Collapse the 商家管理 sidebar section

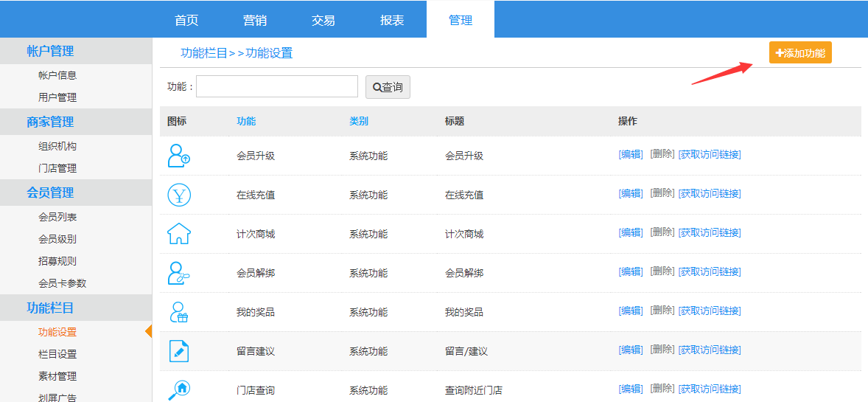coord(76,122)
